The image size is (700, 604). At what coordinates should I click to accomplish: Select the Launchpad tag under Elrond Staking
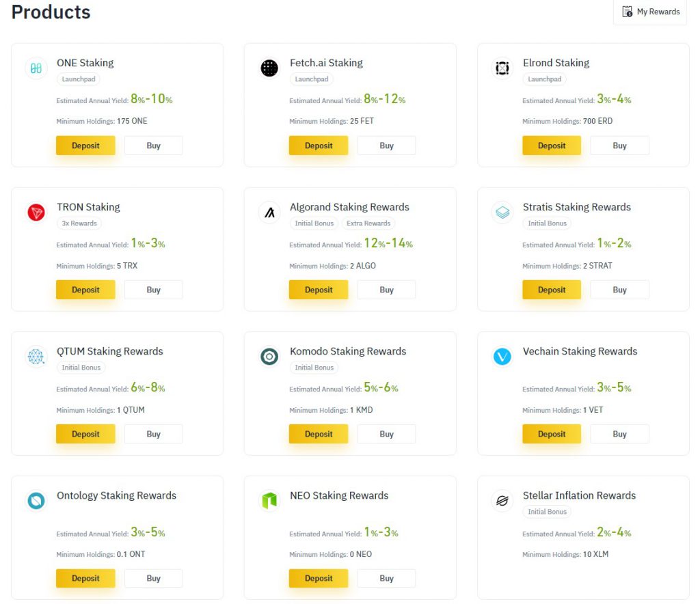coord(545,79)
